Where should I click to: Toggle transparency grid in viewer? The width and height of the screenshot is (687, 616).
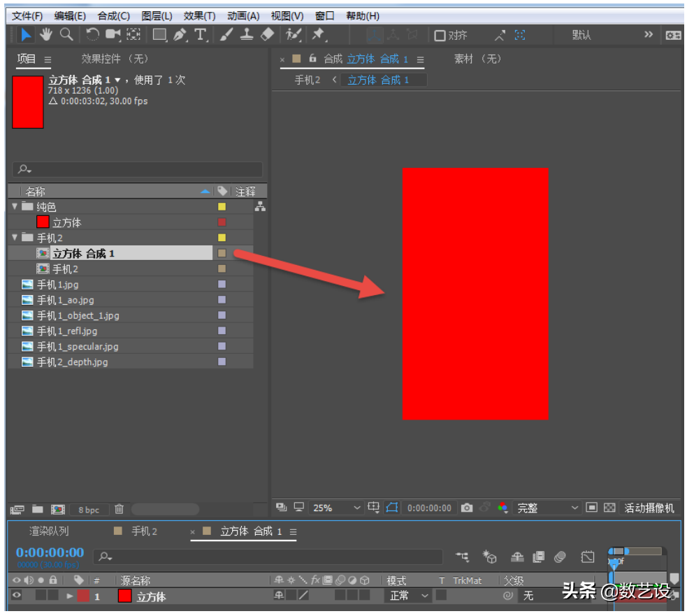[x=609, y=507]
